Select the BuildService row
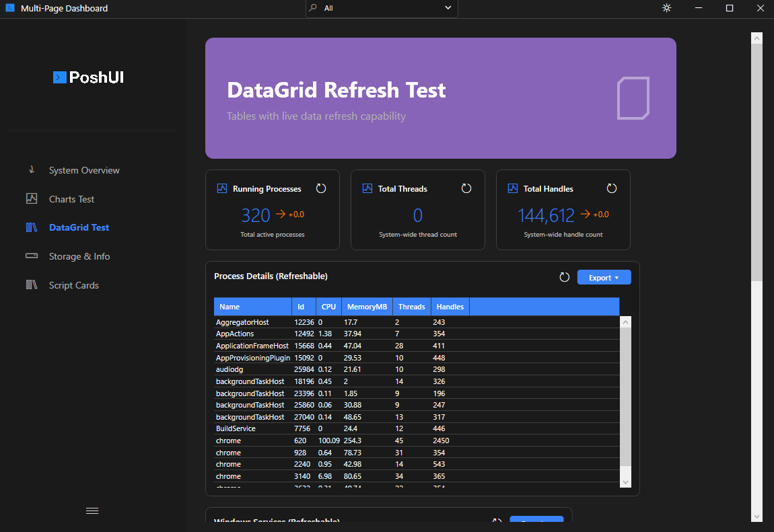 coord(417,428)
